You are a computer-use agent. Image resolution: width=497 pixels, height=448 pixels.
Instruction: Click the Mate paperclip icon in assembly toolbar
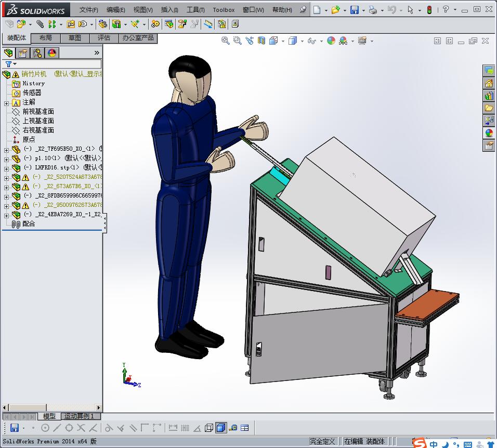pos(40,24)
